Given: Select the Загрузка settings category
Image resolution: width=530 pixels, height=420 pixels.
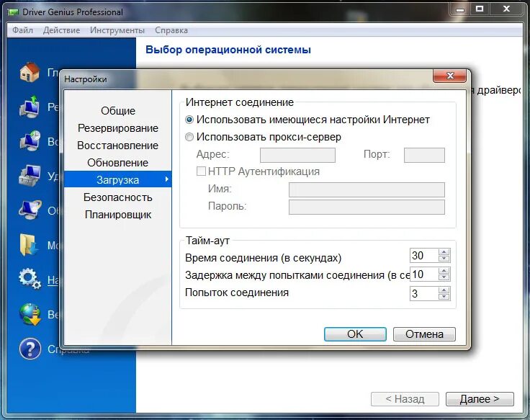Looking at the screenshot, I should pos(118,179).
